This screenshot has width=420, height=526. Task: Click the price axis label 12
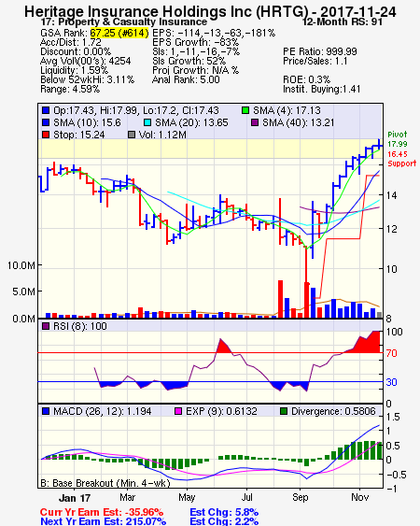click(x=391, y=229)
